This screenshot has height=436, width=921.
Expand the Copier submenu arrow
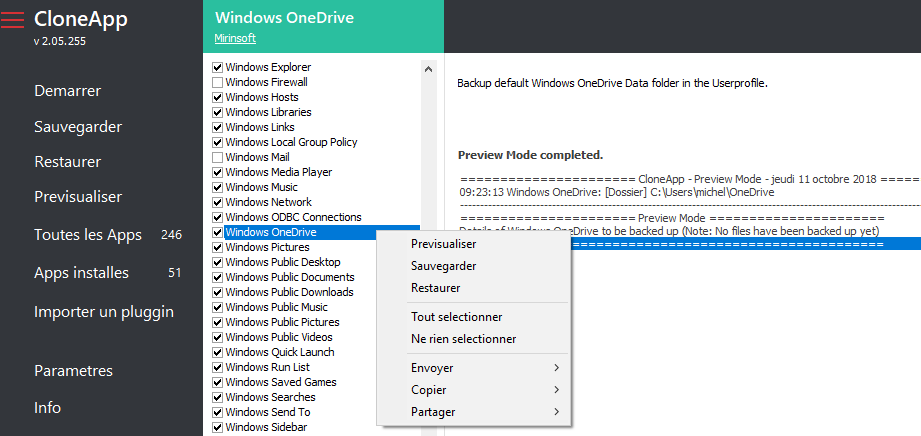(x=556, y=390)
